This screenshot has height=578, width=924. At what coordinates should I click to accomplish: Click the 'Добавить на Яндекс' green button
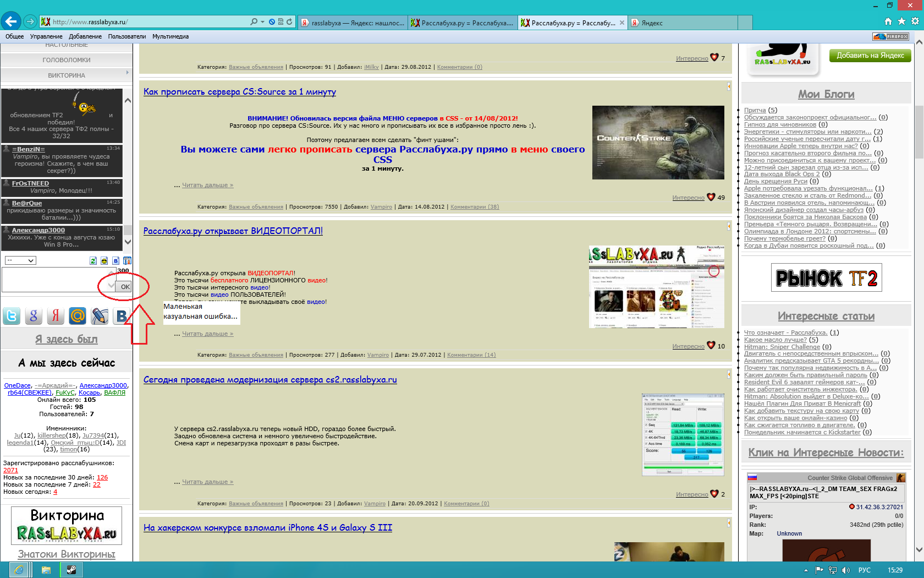870,56
